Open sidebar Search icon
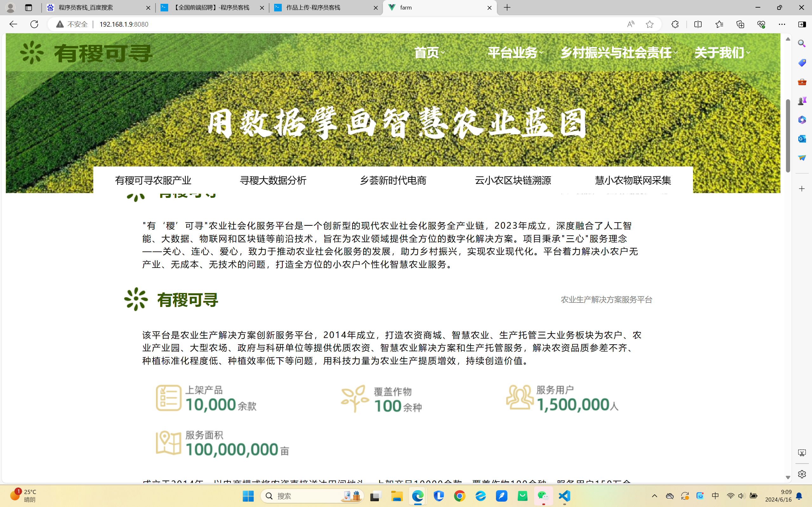The width and height of the screenshot is (812, 507). point(802,43)
